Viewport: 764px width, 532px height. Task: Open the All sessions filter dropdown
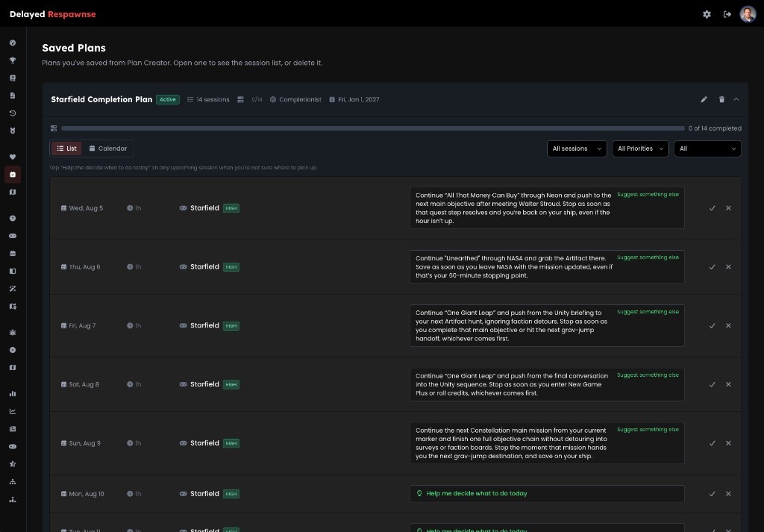577,148
